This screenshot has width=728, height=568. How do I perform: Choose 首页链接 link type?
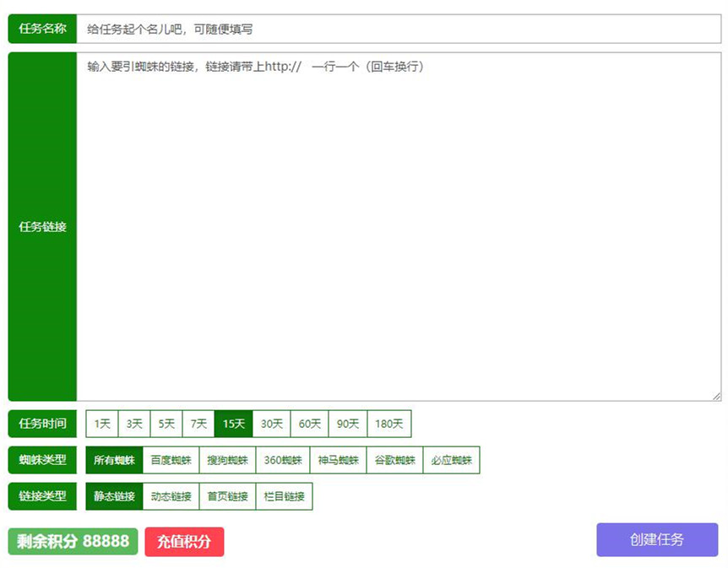tap(227, 496)
